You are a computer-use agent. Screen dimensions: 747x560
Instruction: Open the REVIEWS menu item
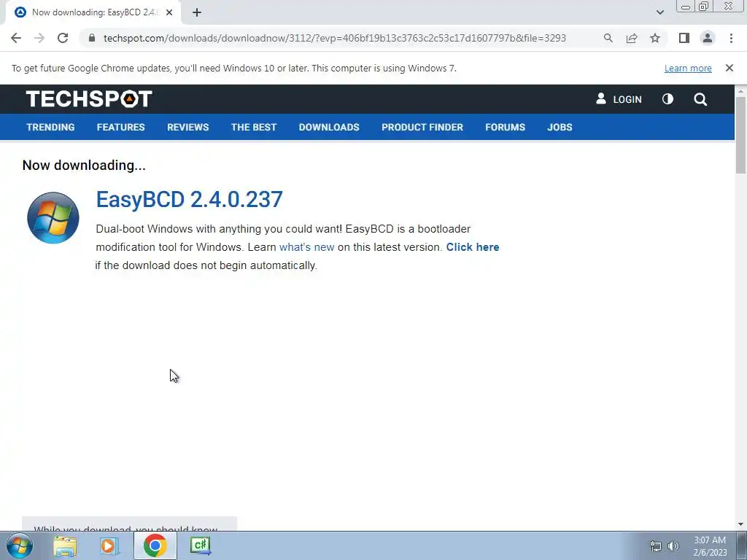pyautogui.click(x=187, y=127)
